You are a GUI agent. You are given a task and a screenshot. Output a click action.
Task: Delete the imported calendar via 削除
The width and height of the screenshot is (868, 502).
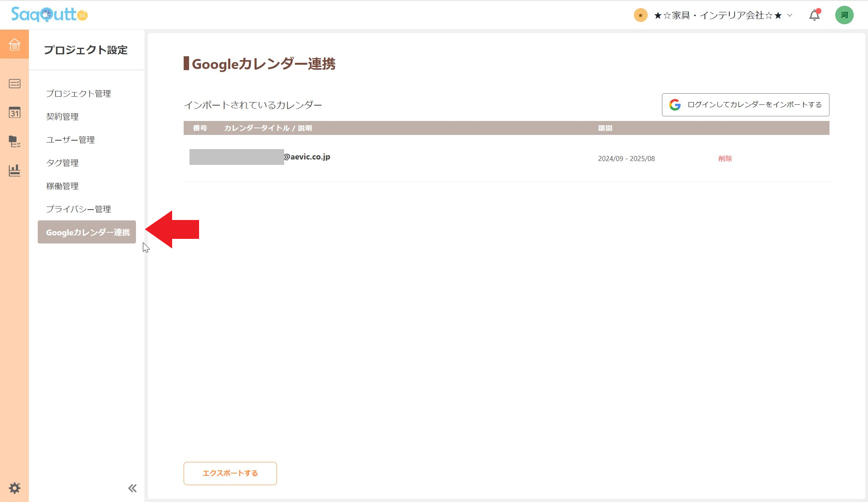tap(725, 158)
